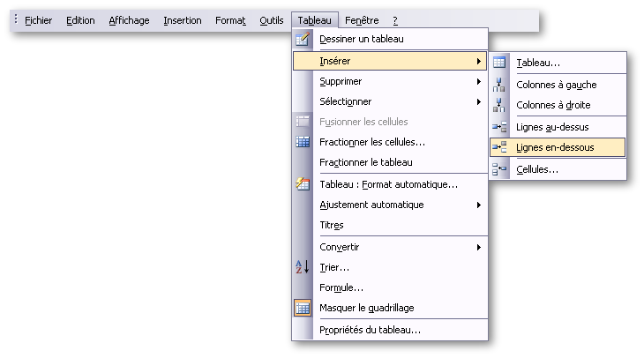Click the Cellules insert cells icon
644x358 pixels.
click(499, 169)
